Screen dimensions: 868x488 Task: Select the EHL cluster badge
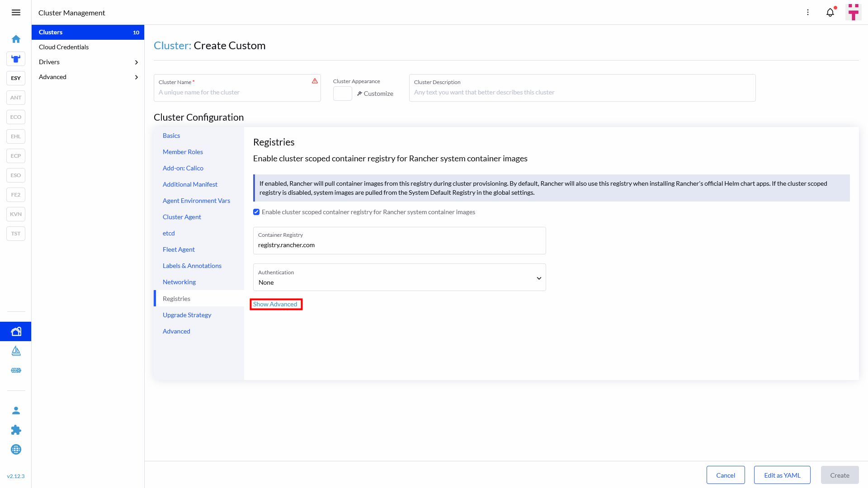tap(16, 136)
